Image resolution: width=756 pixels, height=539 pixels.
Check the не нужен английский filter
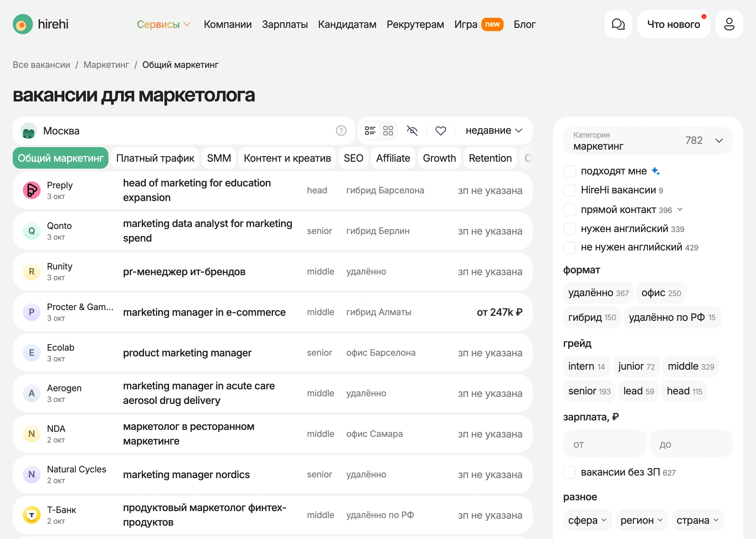coord(570,248)
